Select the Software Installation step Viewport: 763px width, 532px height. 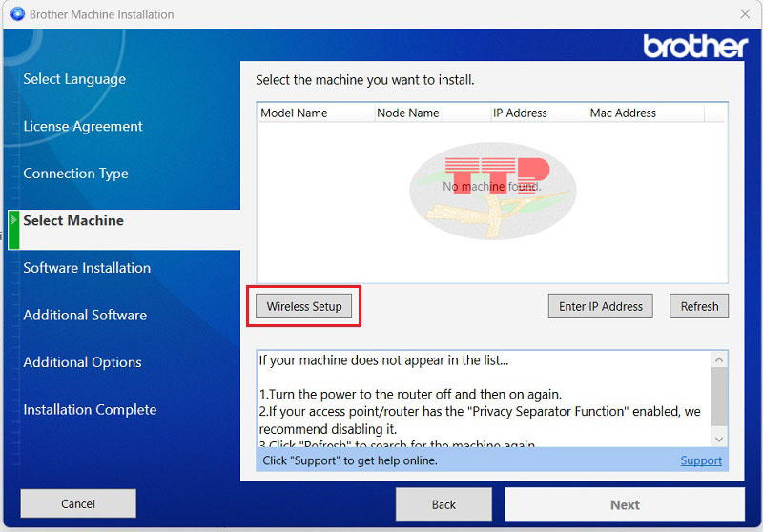point(87,268)
